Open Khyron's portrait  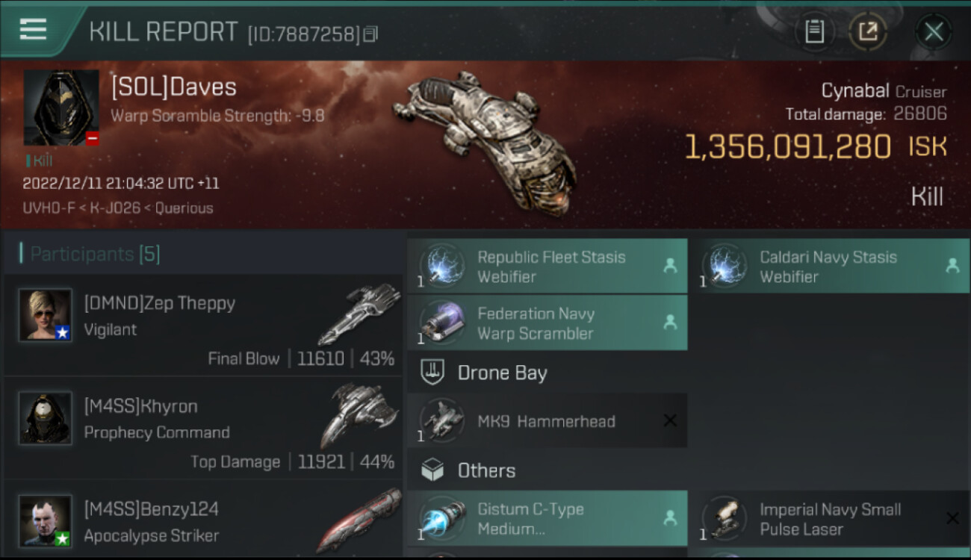(46, 417)
